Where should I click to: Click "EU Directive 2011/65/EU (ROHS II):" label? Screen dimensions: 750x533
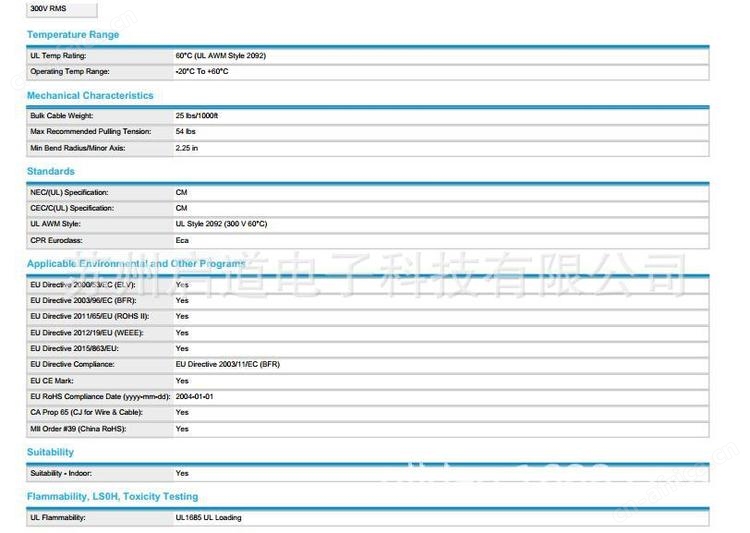(89, 316)
